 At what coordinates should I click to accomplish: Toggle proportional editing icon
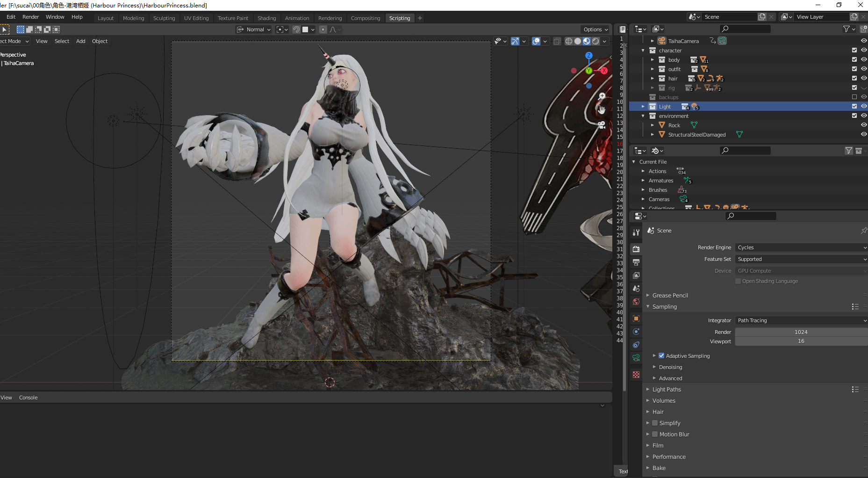click(323, 29)
